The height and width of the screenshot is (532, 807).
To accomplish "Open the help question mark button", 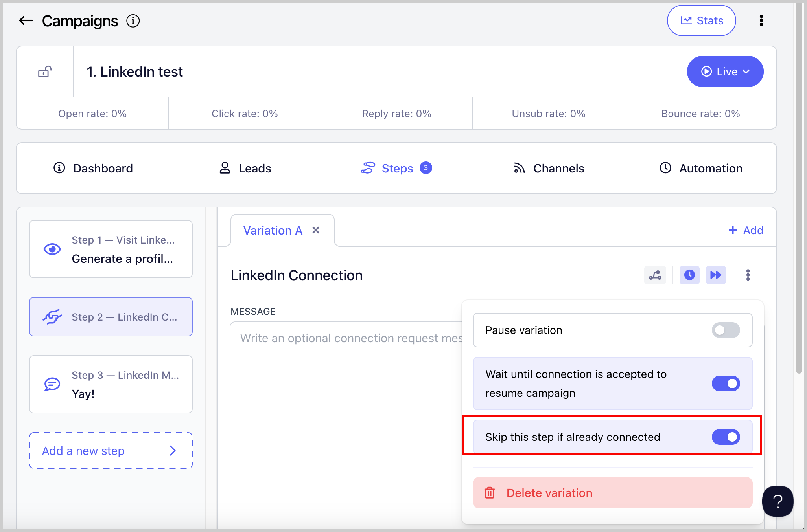I will point(778,501).
